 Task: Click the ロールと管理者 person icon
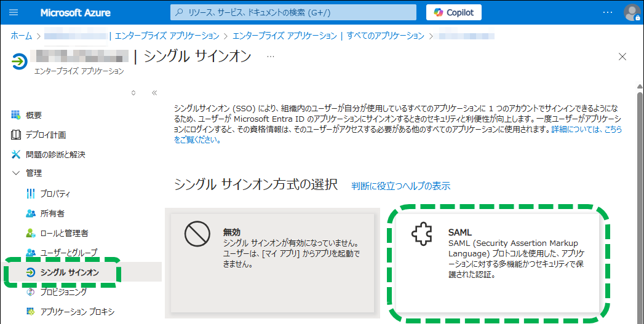point(31,233)
